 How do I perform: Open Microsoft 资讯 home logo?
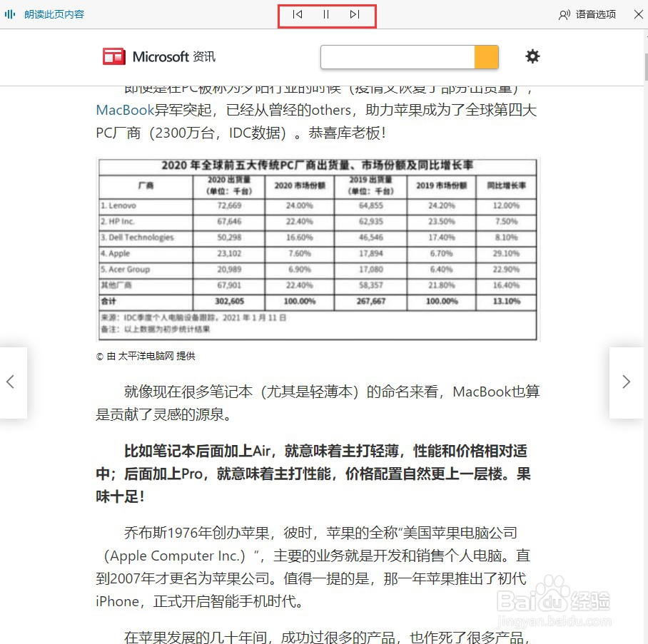click(159, 56)
